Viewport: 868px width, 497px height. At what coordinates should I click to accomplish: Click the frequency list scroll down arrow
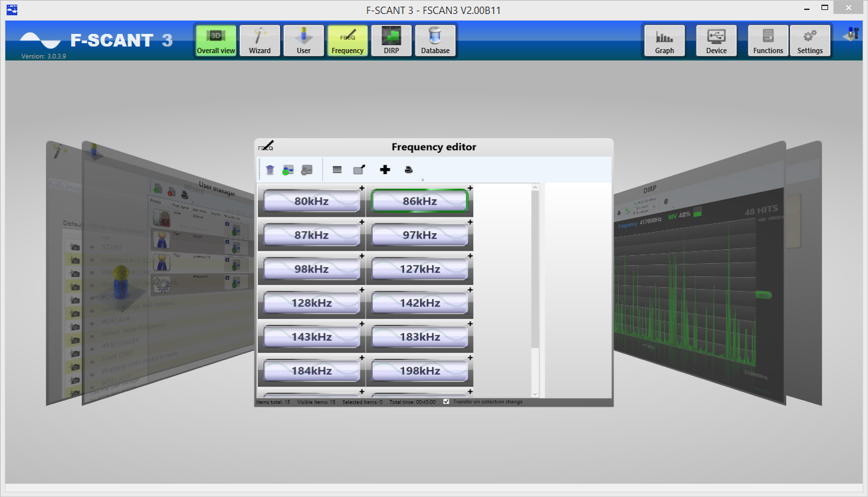536,394
